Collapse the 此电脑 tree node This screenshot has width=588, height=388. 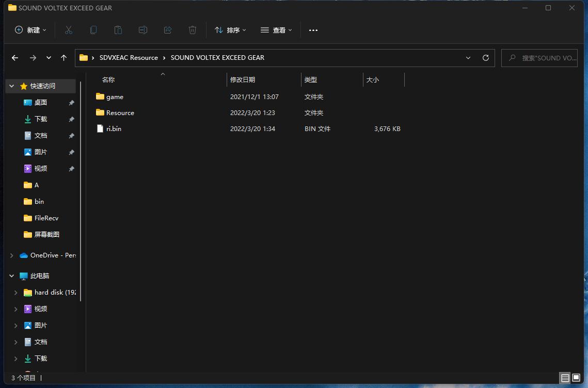(12, 276)
